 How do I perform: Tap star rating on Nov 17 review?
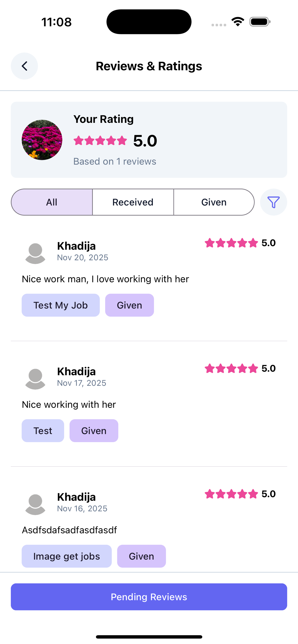pos(231,368)
